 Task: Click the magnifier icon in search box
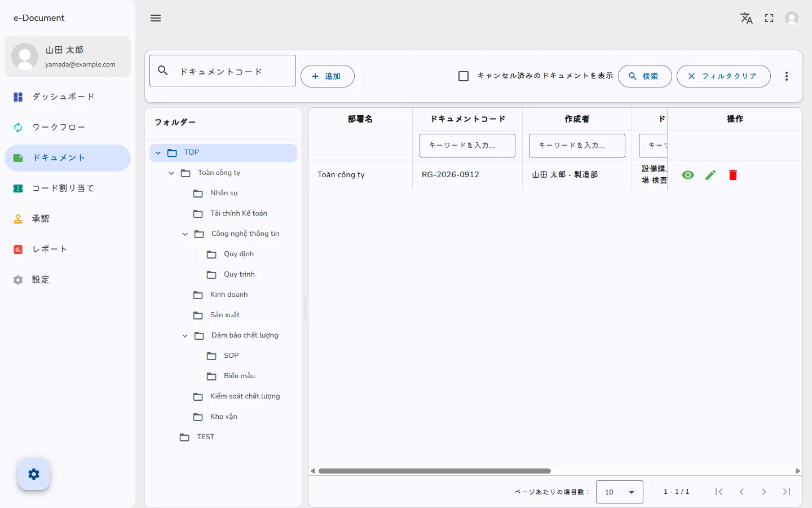coord(163,71)
